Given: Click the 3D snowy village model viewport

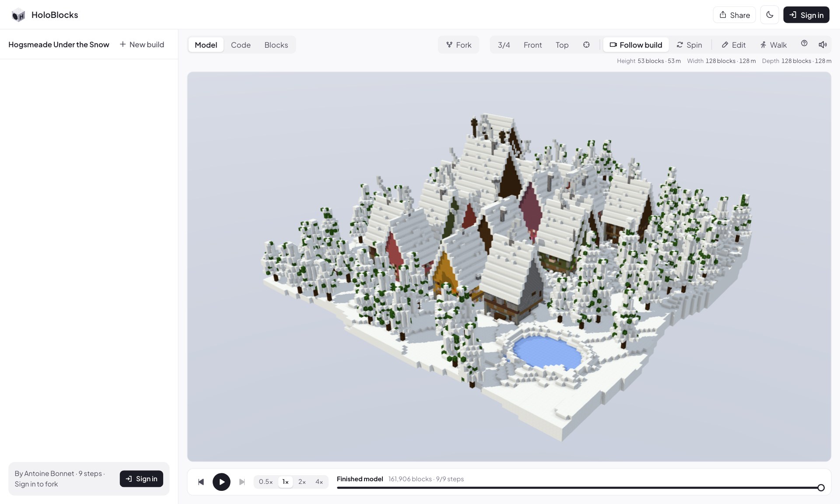Looking at the screenshot, I should coord(509,266).
